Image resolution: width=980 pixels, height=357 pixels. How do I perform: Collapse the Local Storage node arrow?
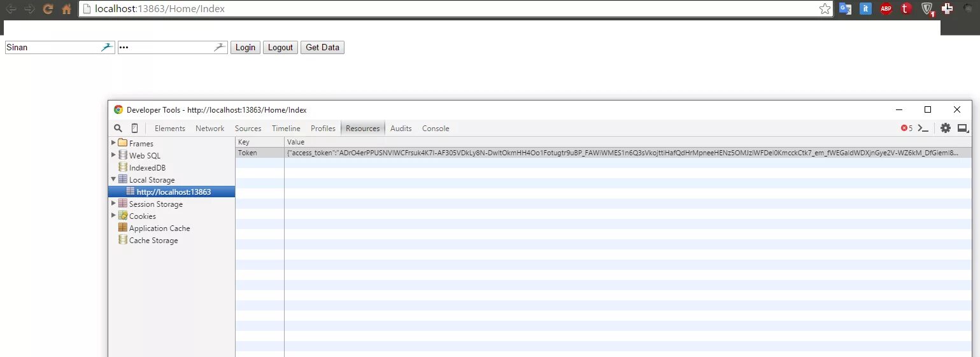tap(114, 179)
